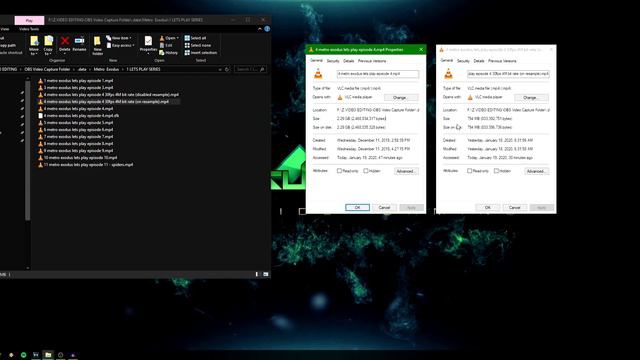Click Change button in inactive Properties window

click(x=531, y=98)
